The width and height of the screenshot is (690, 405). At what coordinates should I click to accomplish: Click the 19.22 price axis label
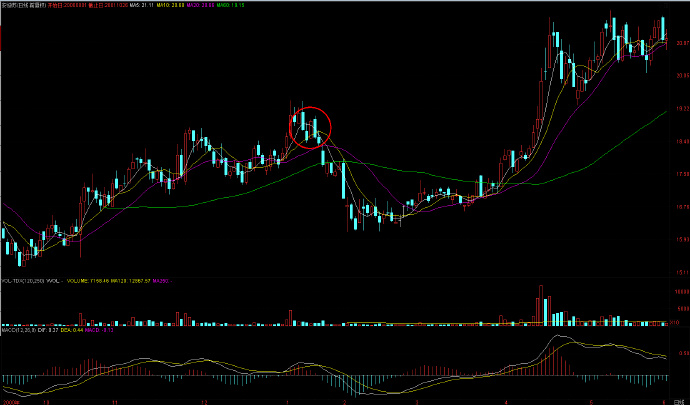tap(682, 108)
